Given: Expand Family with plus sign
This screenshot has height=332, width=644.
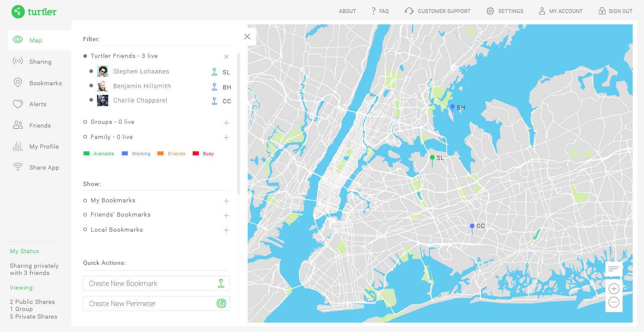Looking at the screenshot, I should 226,138.
